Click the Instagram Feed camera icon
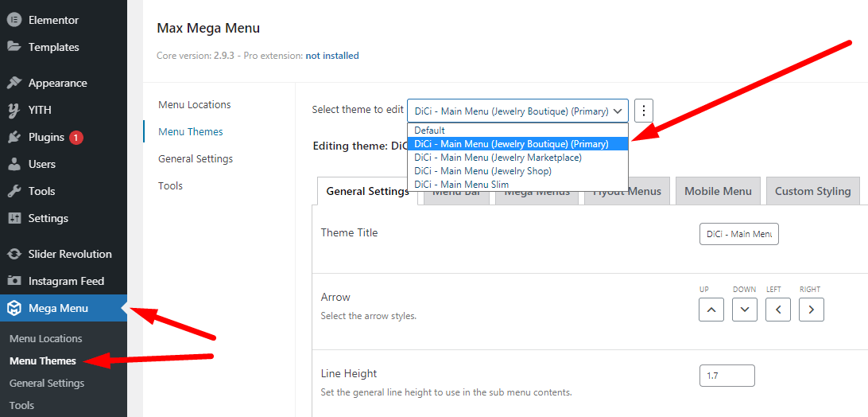868x417 pixels. click(14, 281)
